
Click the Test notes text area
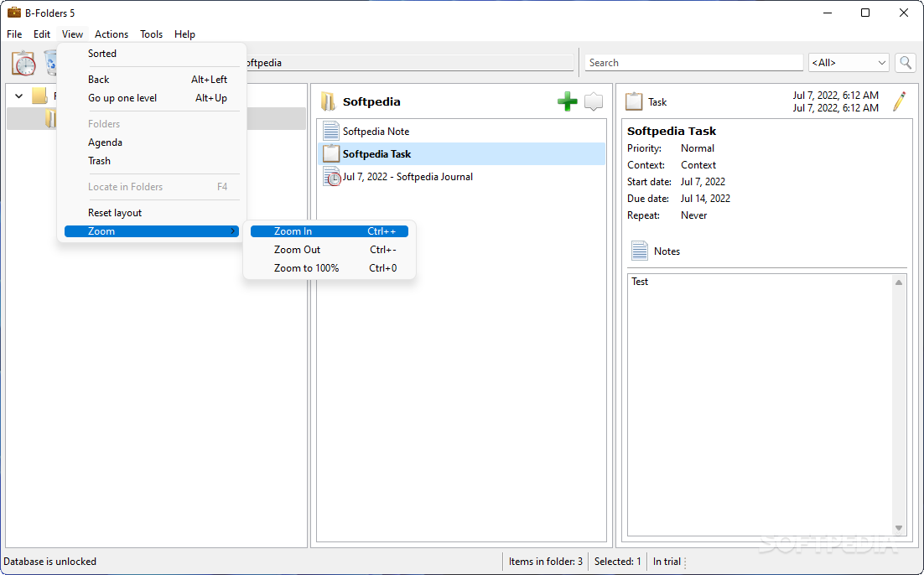[760, 404]
